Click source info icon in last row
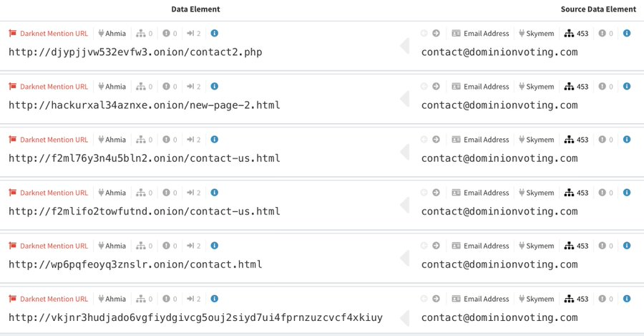The image size is (644, 336). (x=627, y=299)
